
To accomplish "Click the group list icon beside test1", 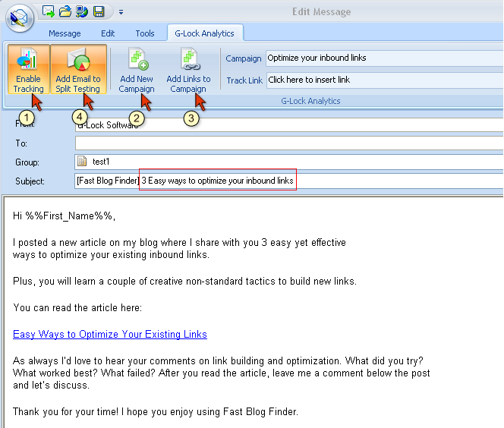I will pos(82,161).
